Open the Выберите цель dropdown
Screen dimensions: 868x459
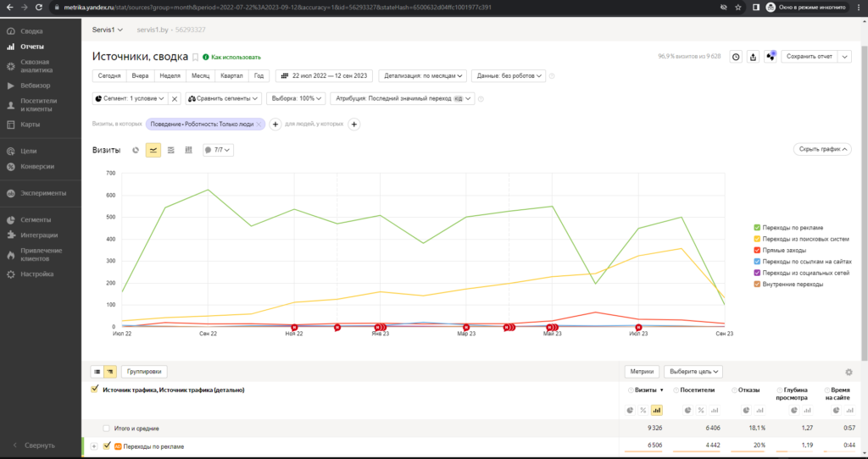coord(693,372)
